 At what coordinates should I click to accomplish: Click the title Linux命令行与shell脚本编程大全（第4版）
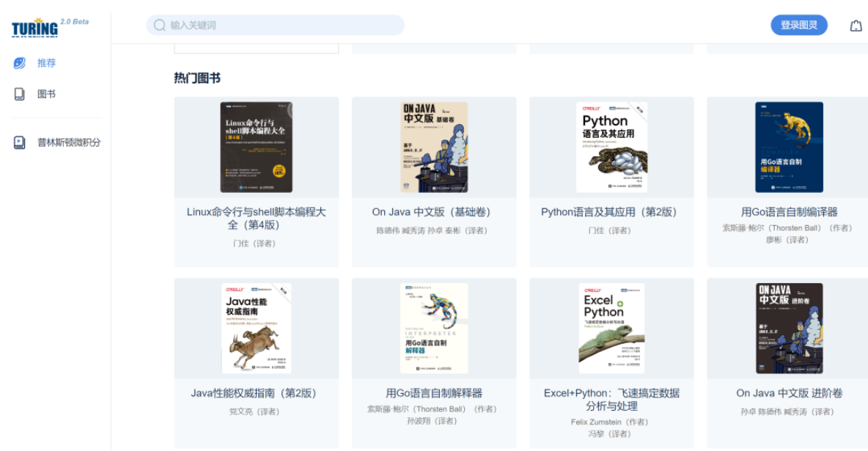click(257, 219)
